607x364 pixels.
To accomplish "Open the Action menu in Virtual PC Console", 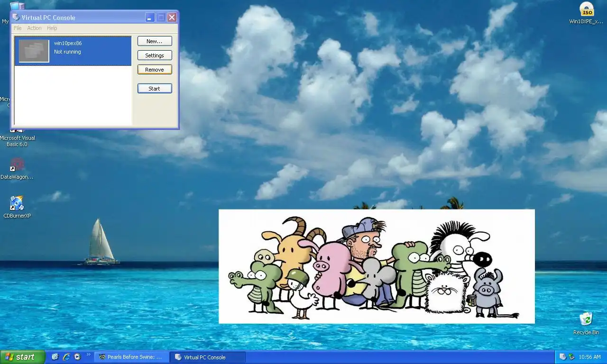I will [x=34, y=28].
